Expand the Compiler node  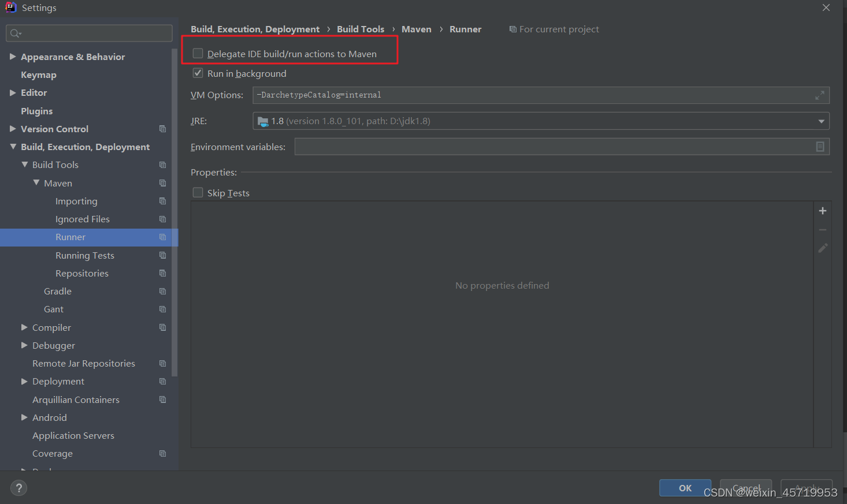coord(24,327)
